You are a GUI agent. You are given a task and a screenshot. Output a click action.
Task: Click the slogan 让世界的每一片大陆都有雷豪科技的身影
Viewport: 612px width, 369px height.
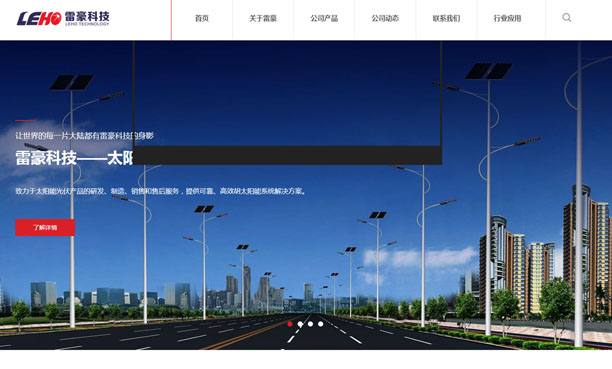point(84,136)
